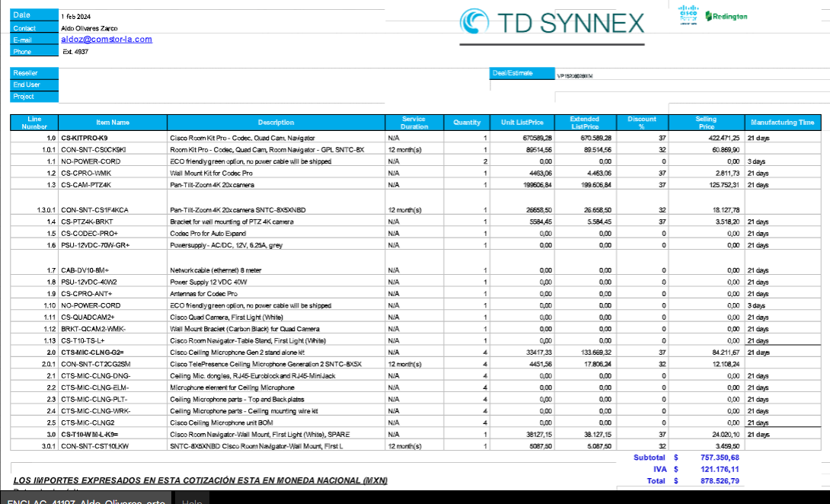Click the Total amount 878.526,79
The height and width of the screenshot is (504, 830).
click(x=719, y=481)
